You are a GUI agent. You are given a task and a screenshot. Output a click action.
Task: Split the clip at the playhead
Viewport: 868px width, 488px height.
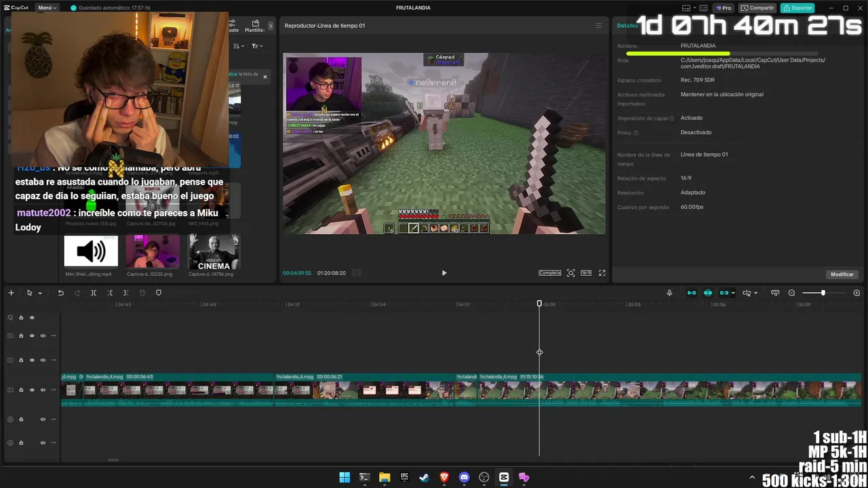tap(94, 293)
